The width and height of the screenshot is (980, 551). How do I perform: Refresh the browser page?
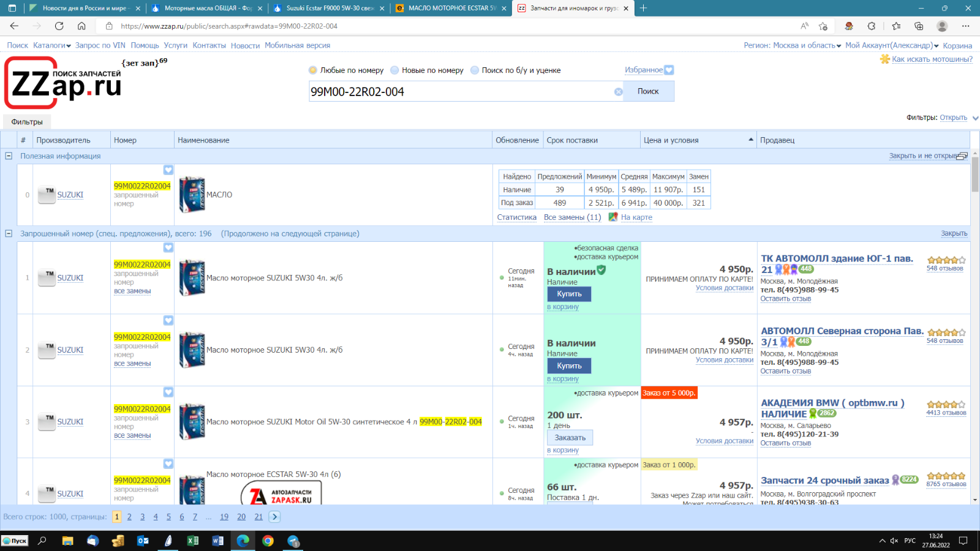(x=59, y=26)
